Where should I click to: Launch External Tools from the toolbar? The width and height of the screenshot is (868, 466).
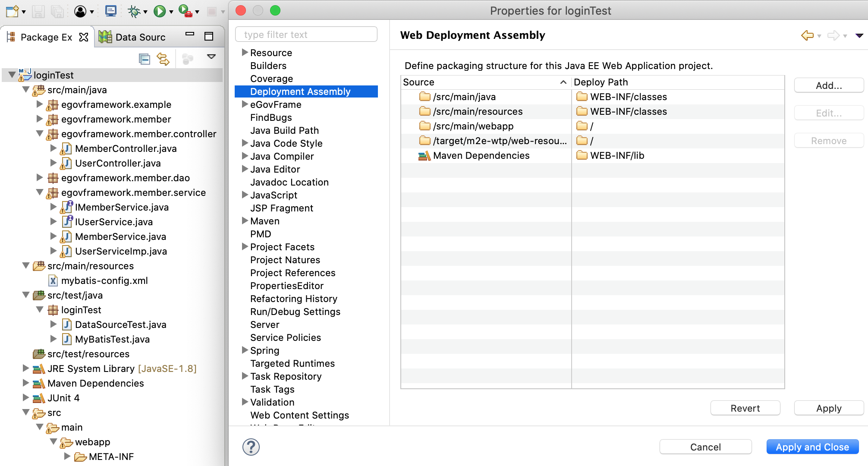click(185, 11)
